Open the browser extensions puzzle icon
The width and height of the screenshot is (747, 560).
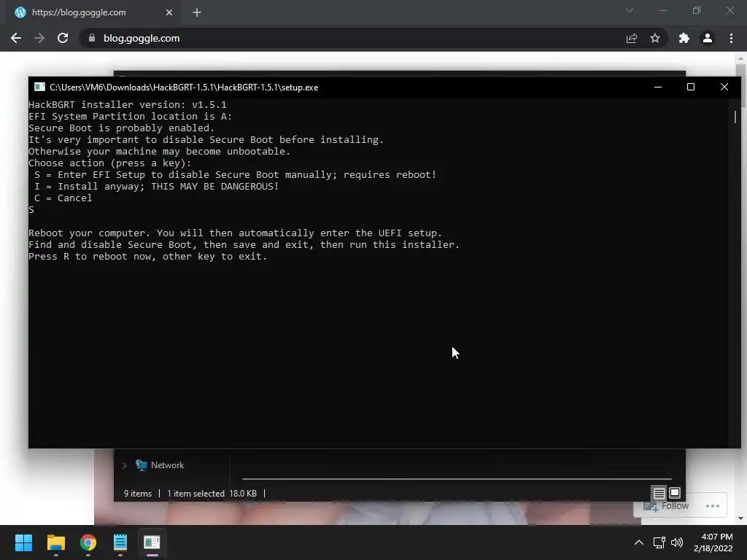coord(684,38)
